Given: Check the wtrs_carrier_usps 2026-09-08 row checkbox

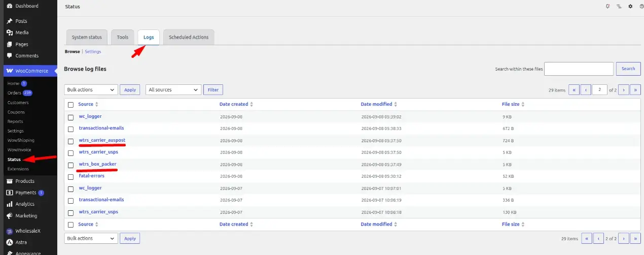Looking at the screenshot, I should pos(70,152).
